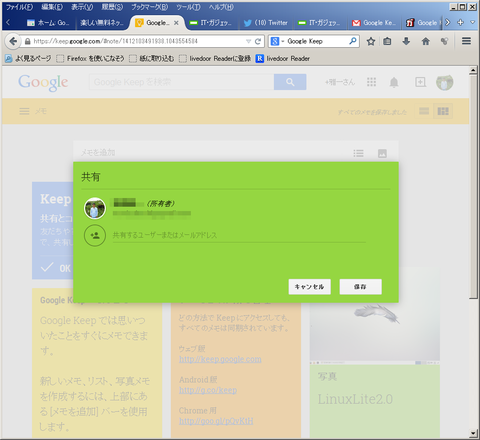Click the キャンセル button in share dialog
Image resolution: width=480 pixels, height=440 pixels.
pos(310,287)
